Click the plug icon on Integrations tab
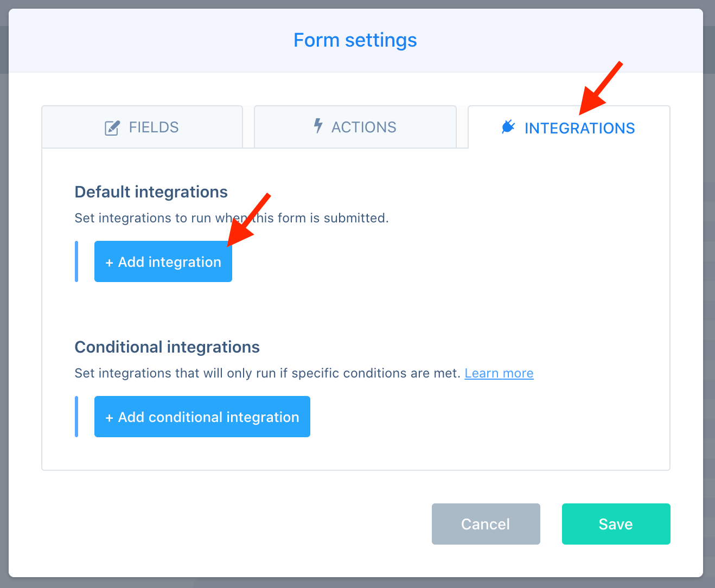This screenshot has height=588, width=715. (508, 127)
